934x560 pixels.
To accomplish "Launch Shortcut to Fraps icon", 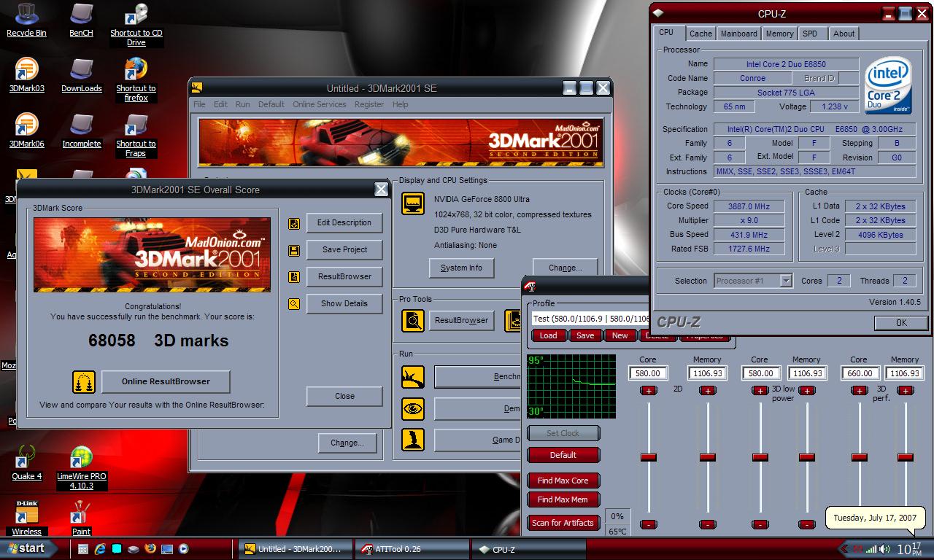I will 136,135.
